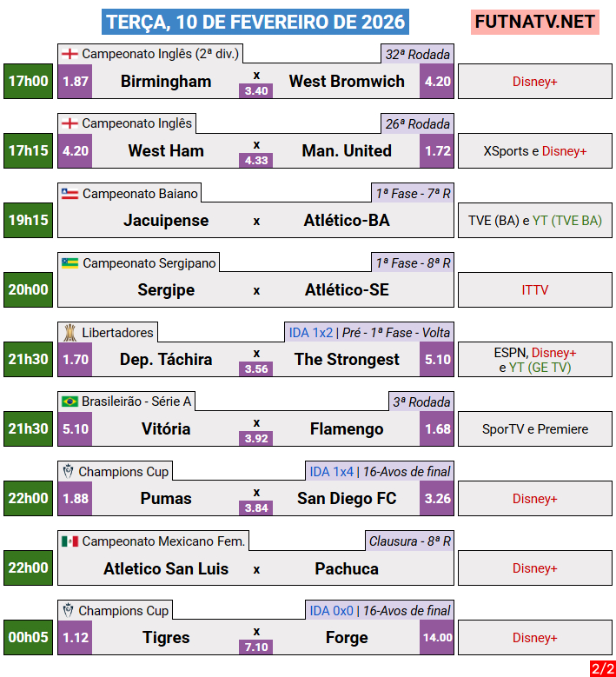
Task: Click the Mexico flag beside Campeonato Mexicano Fem.
Action: click(x=70, y=541)
